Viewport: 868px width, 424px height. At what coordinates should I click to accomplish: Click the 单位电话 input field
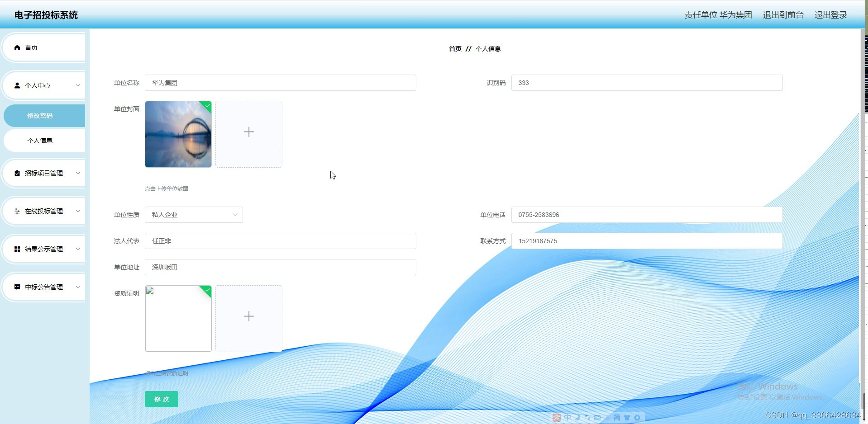pos(647,215)
